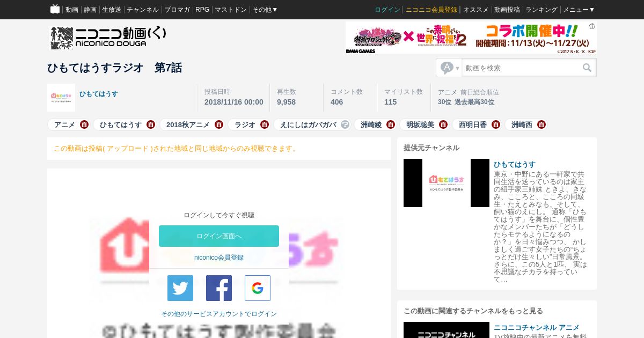644x338 pixels.
Task: Click the 明坂聡美 tag
Action: 420,124
